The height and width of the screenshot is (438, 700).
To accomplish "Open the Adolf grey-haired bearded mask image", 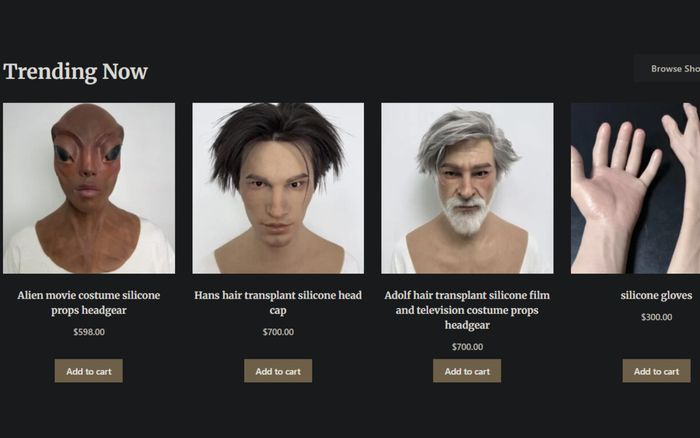I will click(x=467, y=188).
